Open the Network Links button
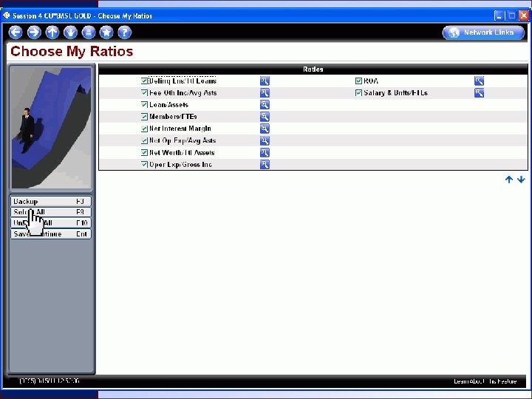 483,33
